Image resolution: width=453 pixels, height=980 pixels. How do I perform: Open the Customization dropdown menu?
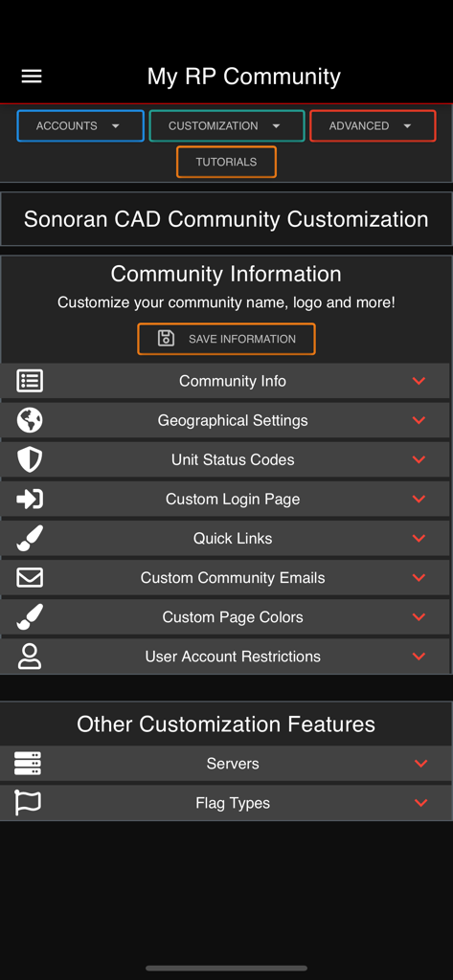click(227, 125)
